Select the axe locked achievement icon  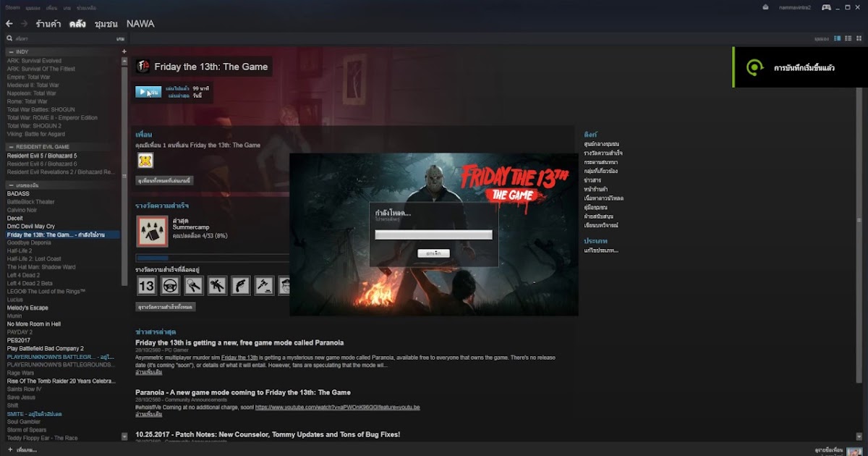pyautogui.click(x=264, y=286)
